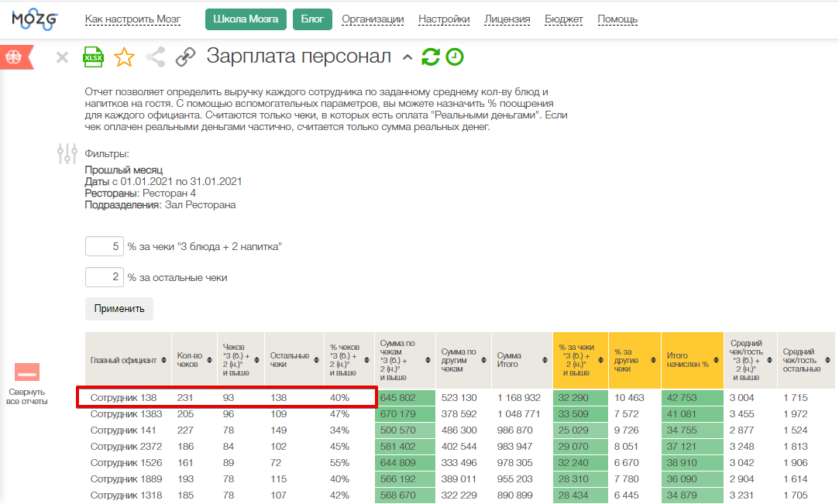Go to the Настройки menu

tap(444, 19)
